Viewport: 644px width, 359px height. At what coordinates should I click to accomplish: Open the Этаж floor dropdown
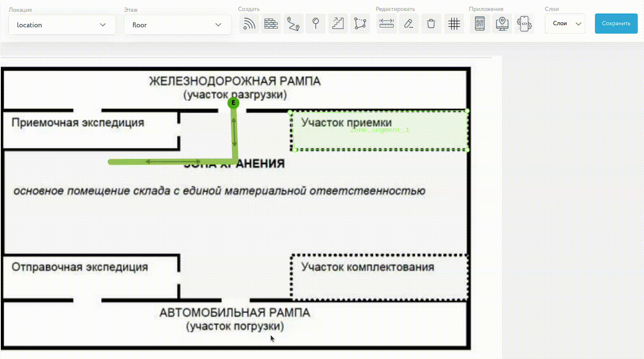coord(178,25)
